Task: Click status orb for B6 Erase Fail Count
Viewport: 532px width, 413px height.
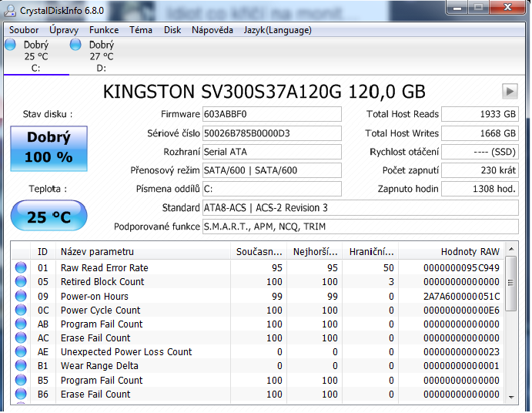Action: pyautogui.click(x=21, y=394)
